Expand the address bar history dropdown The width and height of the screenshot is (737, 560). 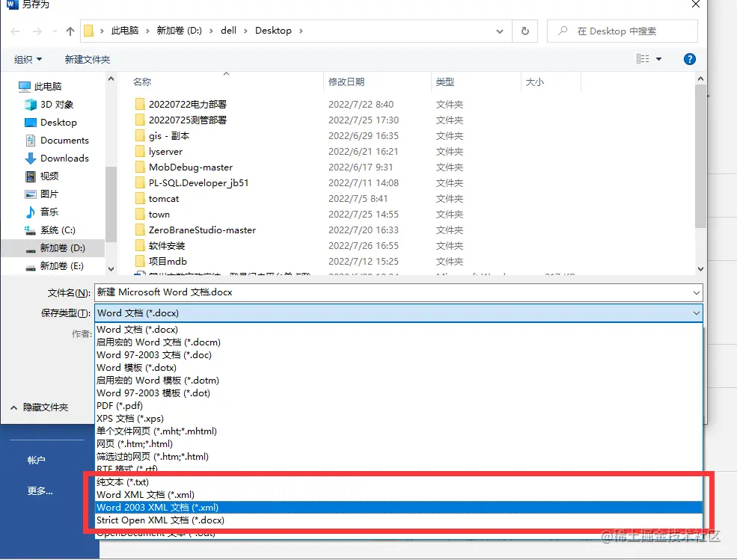click(499, 31)
